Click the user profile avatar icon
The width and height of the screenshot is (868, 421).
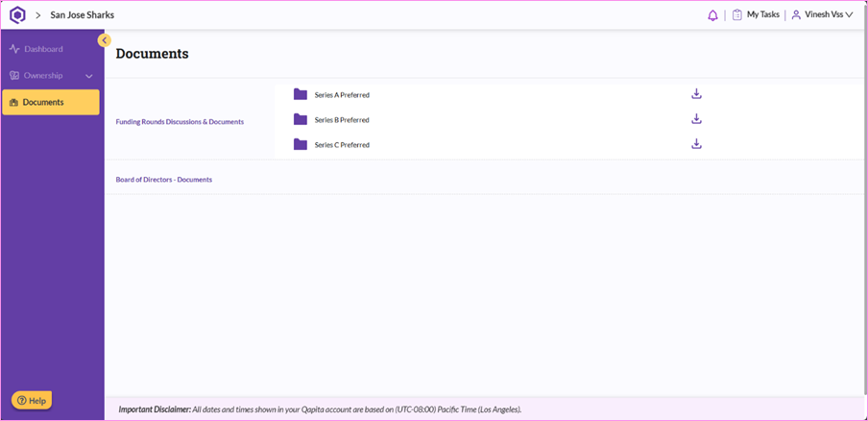tap(796, 15)
